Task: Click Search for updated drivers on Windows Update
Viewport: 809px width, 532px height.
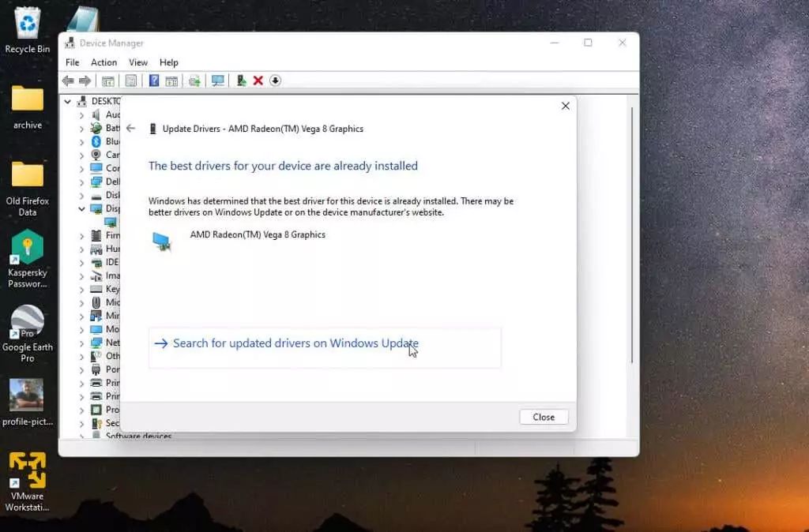Action: coord(325,348)
